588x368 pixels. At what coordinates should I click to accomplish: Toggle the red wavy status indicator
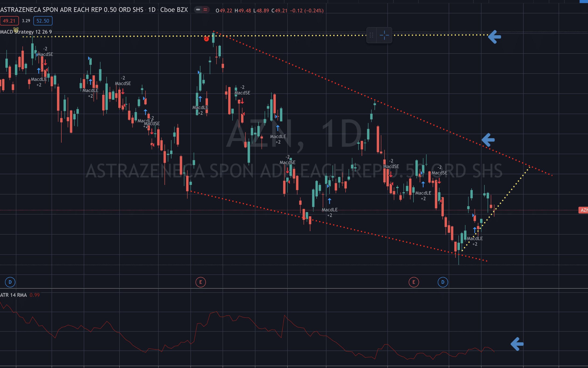[205, 10]
